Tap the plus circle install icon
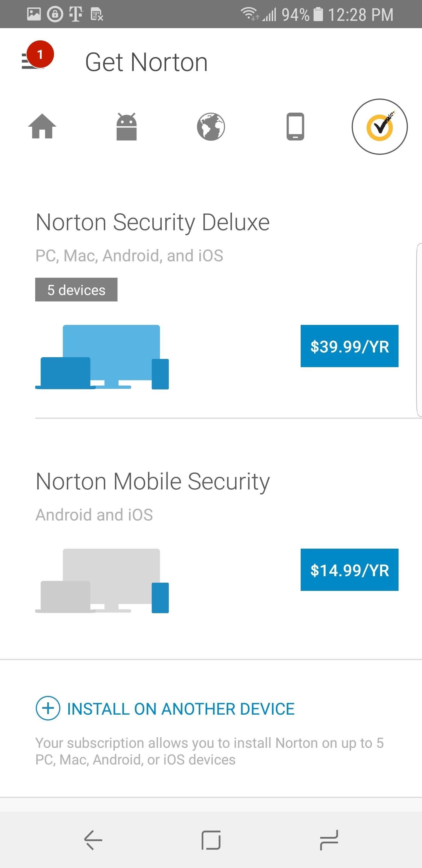Screen dimensions: 422x868 [48, 708]
